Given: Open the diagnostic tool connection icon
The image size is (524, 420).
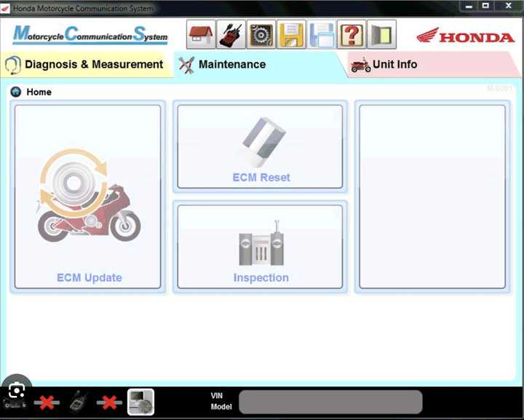Looking at the screenshot, I should (x=231, y=34).
